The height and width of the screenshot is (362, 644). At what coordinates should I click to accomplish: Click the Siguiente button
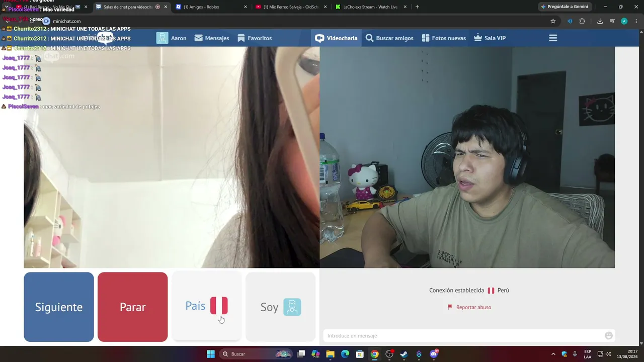(59, 307)
